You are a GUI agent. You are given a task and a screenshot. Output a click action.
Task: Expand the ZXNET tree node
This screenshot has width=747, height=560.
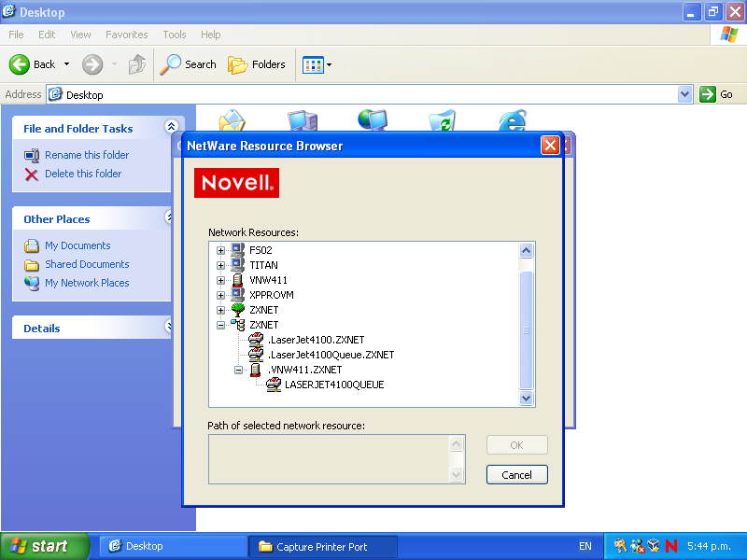pyautogui.click(x=220, y=310)
